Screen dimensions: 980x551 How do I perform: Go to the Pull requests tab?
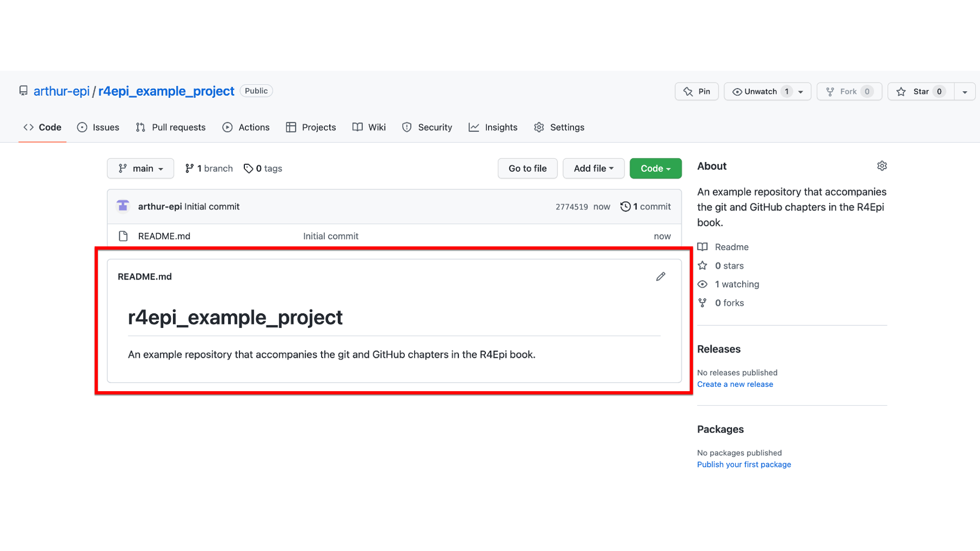point(171,127)
